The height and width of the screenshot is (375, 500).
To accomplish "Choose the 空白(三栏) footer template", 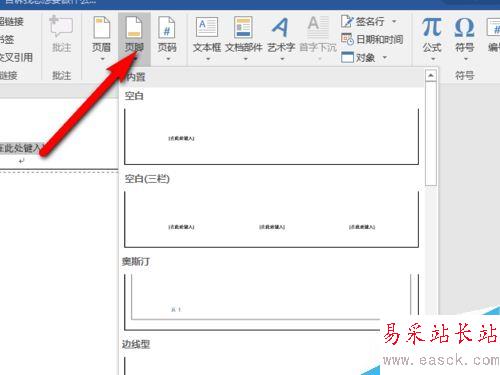I will [x=271, y=219].
